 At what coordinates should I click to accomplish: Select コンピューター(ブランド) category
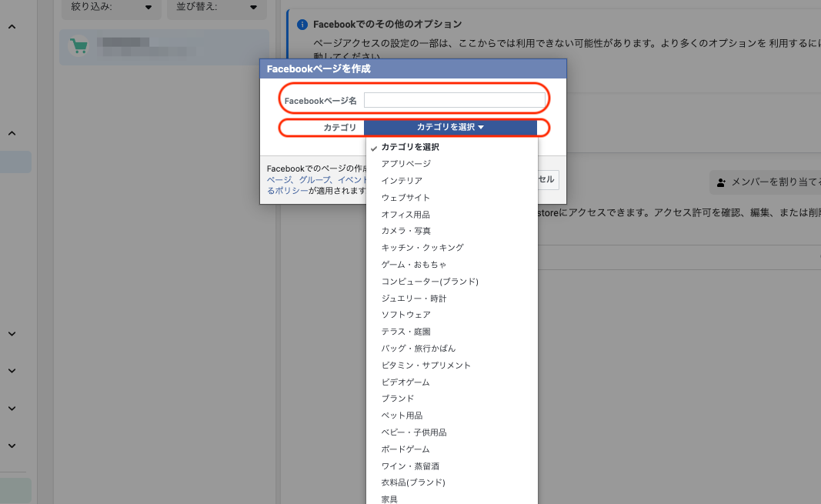452,282
